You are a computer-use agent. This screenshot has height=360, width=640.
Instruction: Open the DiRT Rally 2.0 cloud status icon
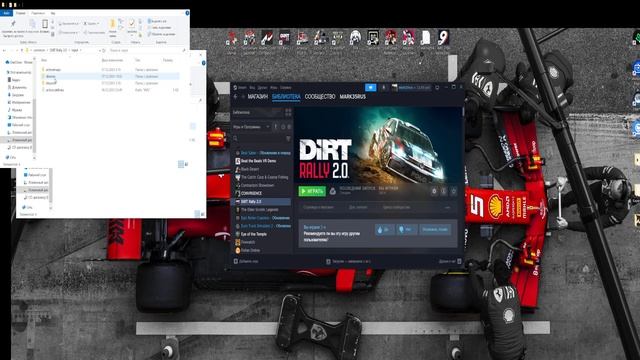click(x=333, y=191)
